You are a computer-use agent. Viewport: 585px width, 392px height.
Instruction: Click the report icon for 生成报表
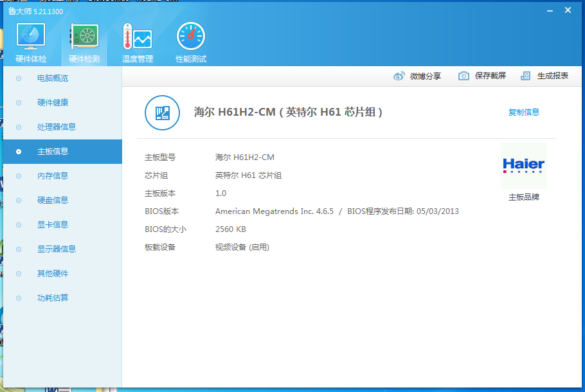click(525, 76)
